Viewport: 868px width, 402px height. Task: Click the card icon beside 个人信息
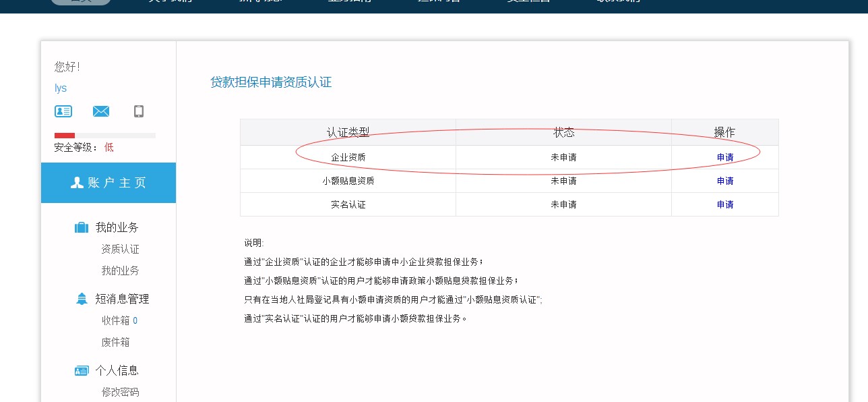82,370
